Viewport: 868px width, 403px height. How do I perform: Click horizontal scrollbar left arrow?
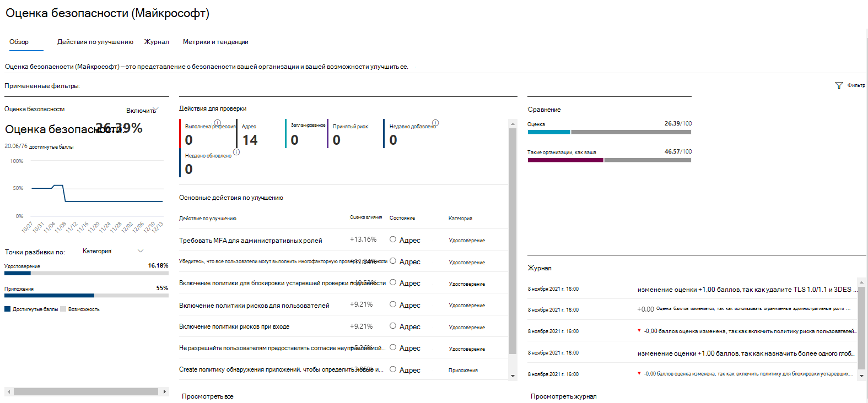click(8, 392)
